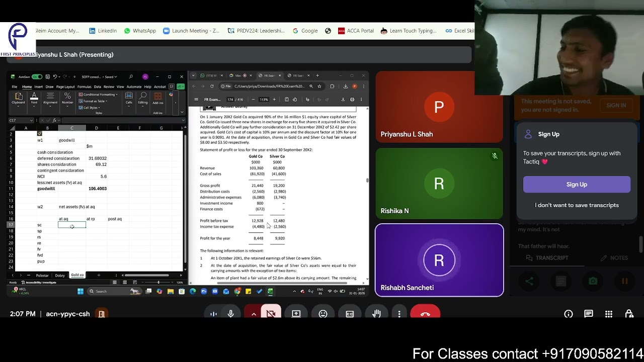Open the PDF viewer sidebar menu icon
644x362 pixels.
tap(196, 100)
